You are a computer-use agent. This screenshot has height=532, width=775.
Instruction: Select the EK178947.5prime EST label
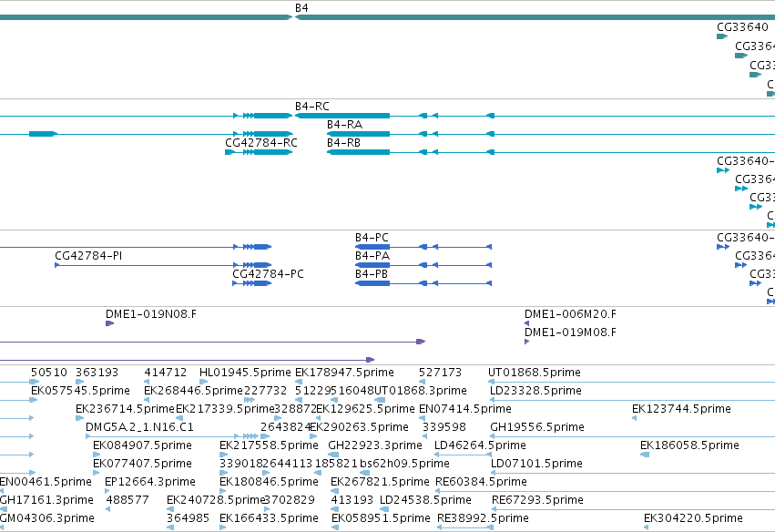[x=344, y=373]
